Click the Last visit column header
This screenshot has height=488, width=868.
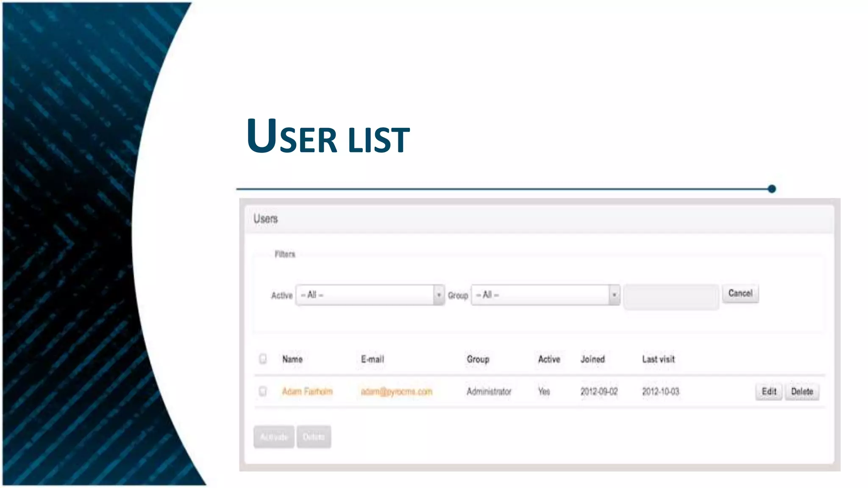(658, 359)
